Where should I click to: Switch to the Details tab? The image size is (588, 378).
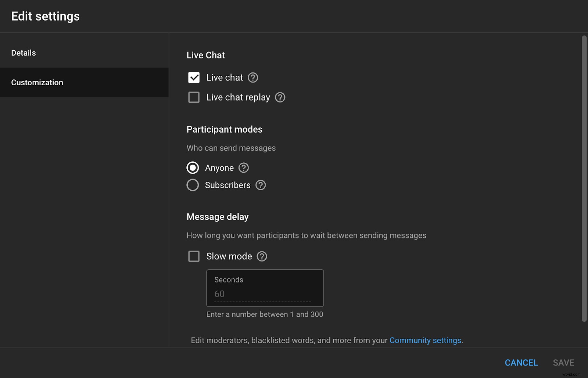(x=24, y=53)
